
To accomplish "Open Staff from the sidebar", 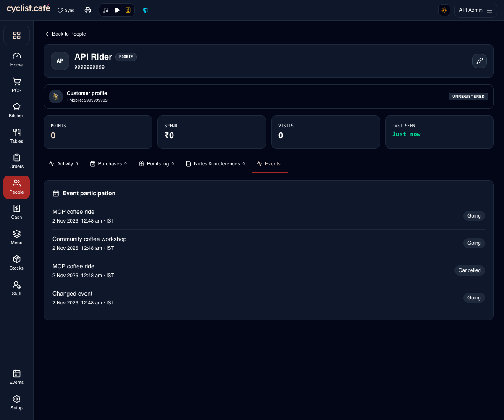I will click(x=16, y=289).
